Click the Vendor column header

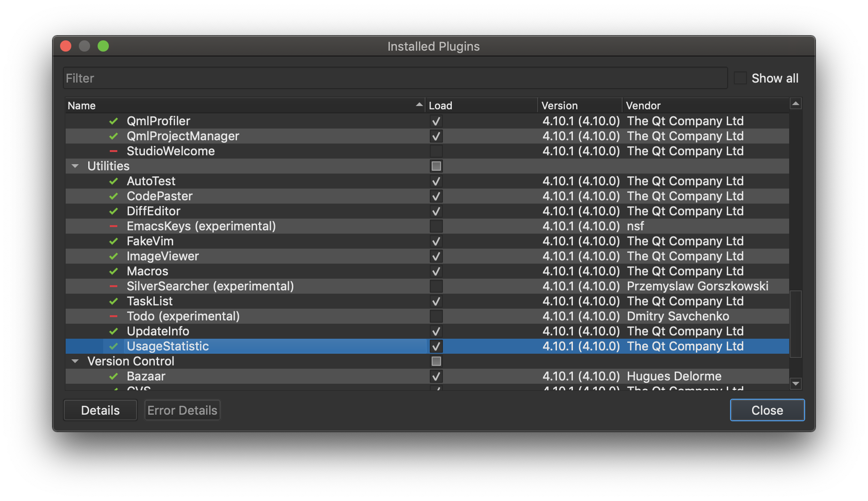click(x=704, y=106)
